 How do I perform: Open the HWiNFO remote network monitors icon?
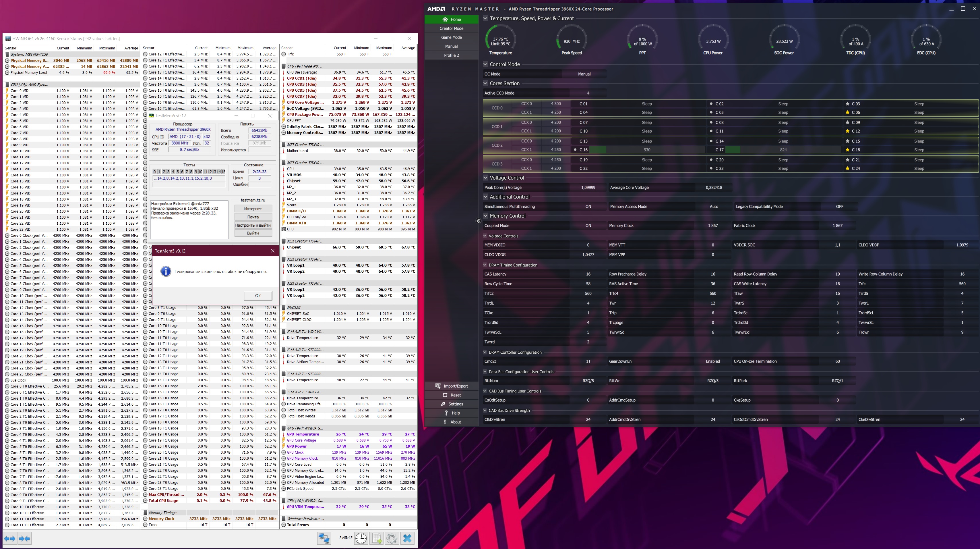point(324,538)
